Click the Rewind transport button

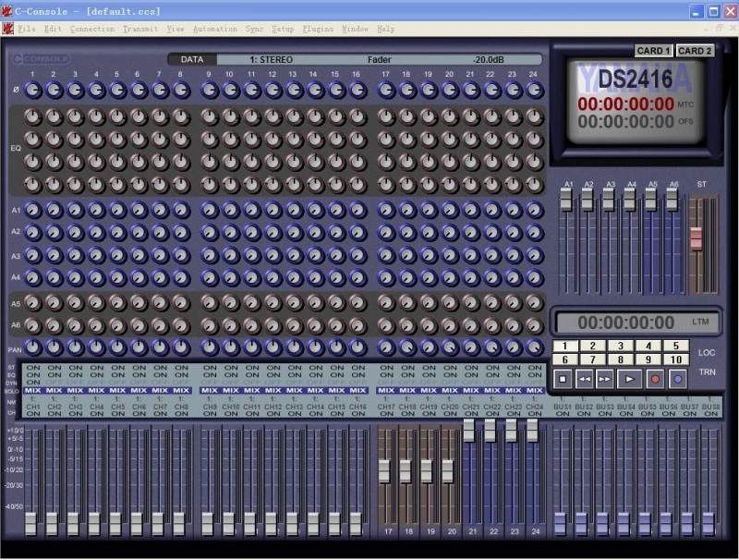(584, 379)
